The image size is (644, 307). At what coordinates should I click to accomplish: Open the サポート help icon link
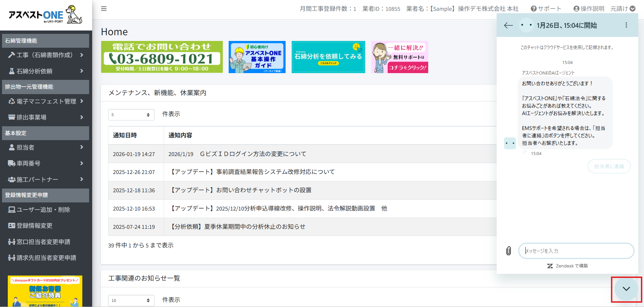[546, 9]
